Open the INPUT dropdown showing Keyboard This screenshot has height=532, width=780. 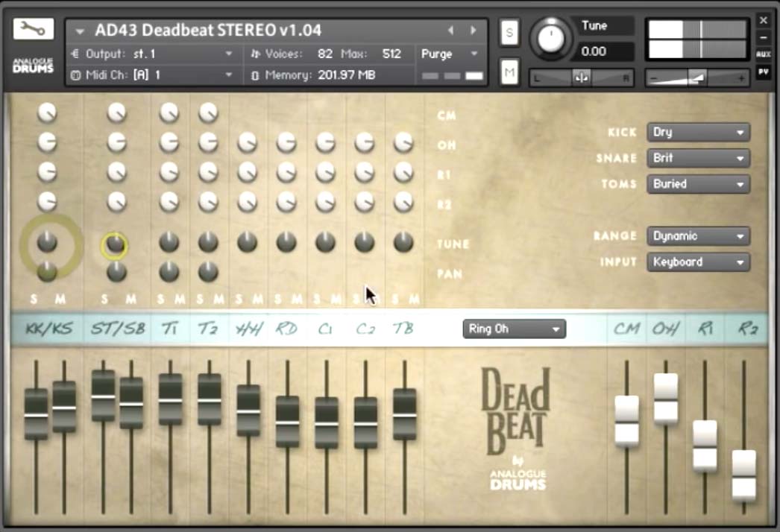[x=698, y=262]
